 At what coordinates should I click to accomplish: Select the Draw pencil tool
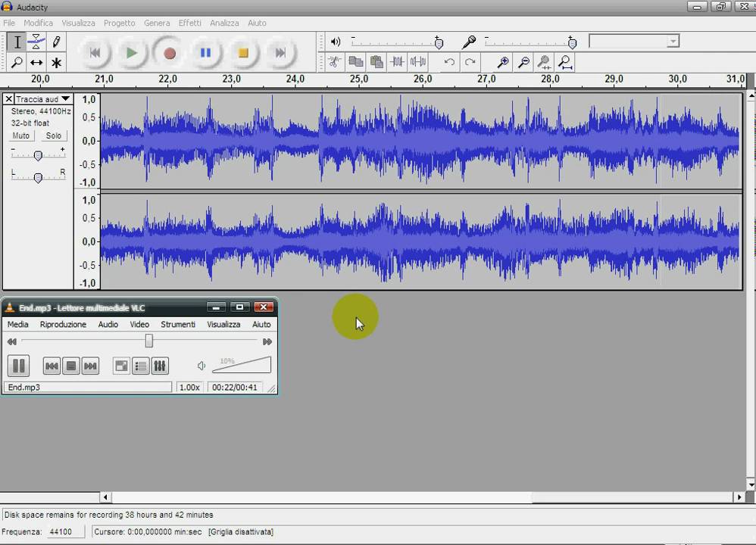tap(56, 42)
